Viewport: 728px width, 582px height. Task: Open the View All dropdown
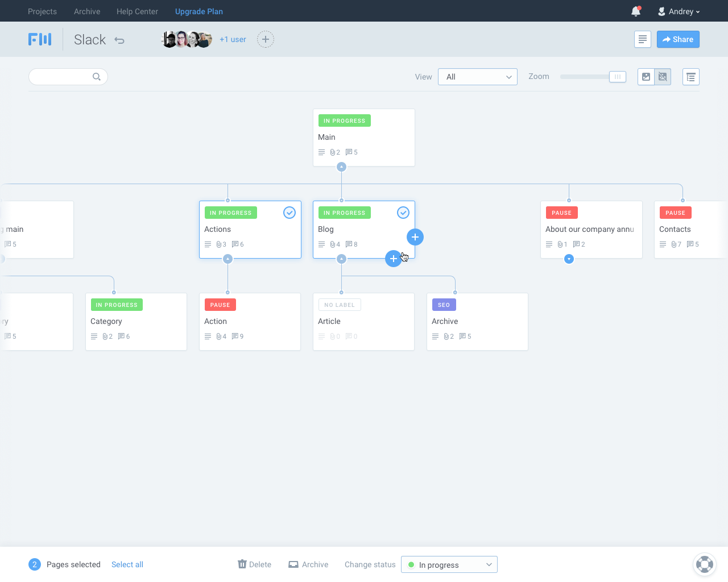click(x=478, y=77)
